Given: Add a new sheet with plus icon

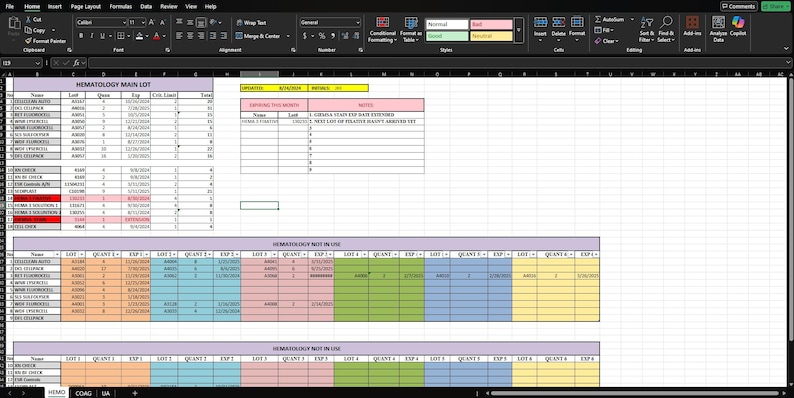Looking at the screenshot, I should (x=135, y=393).
